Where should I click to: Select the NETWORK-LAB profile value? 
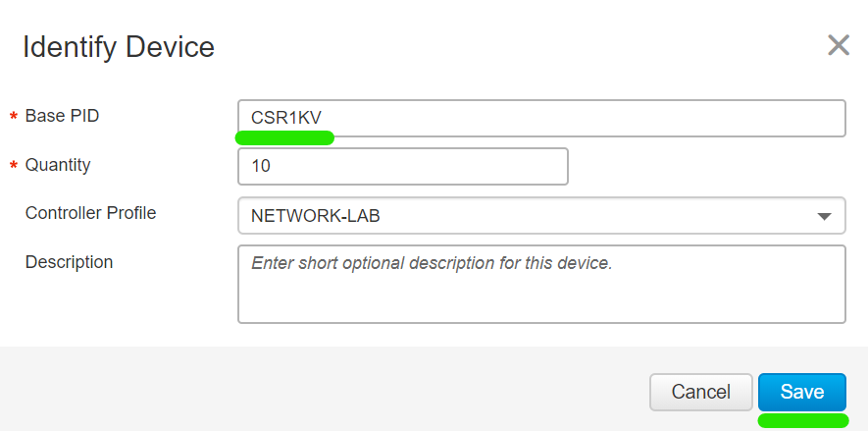point(316,216)
